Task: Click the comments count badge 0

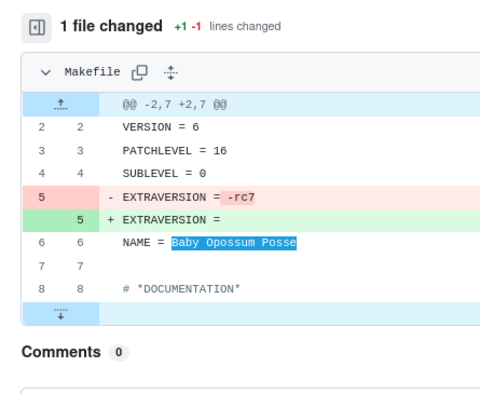Action: pos(119,352)
